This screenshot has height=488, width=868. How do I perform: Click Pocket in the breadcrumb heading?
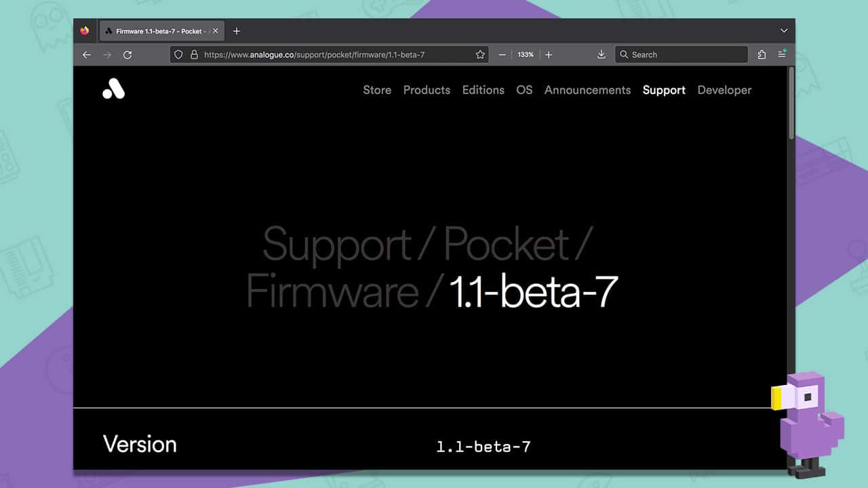[x=507, y=243]
